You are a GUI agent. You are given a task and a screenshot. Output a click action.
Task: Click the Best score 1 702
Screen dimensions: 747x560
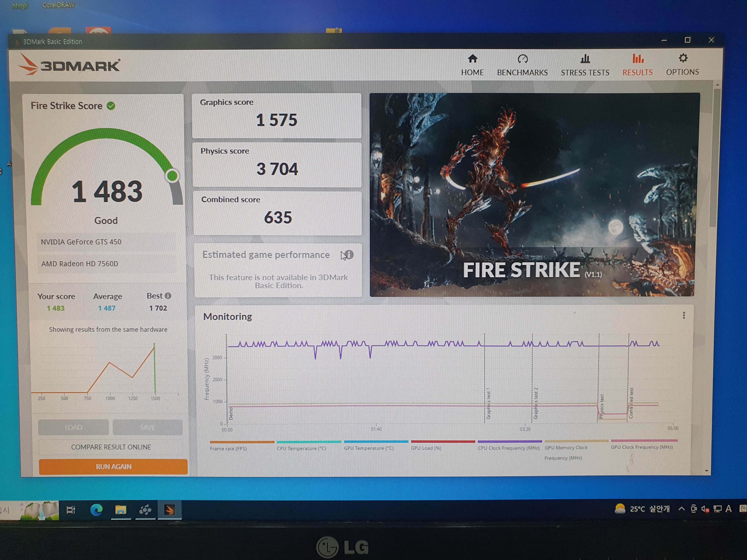pos(158,308)
